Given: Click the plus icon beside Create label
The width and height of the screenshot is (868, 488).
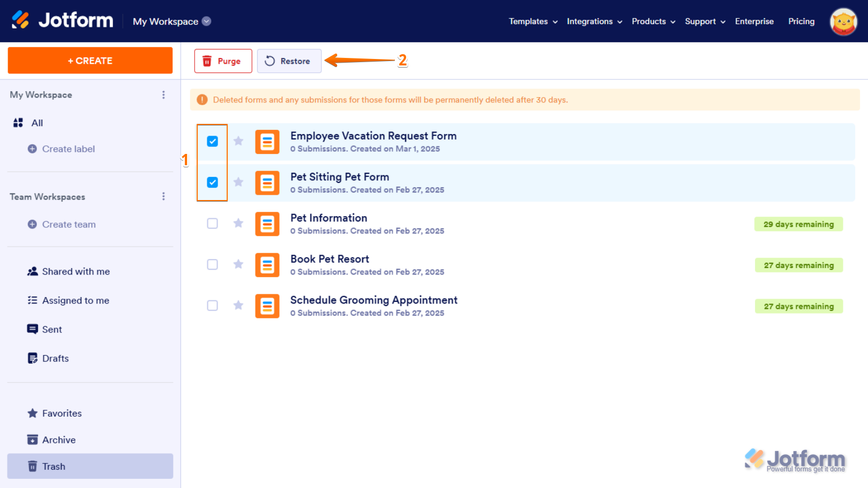Looking at the screenshot, I should pos(32,149).
